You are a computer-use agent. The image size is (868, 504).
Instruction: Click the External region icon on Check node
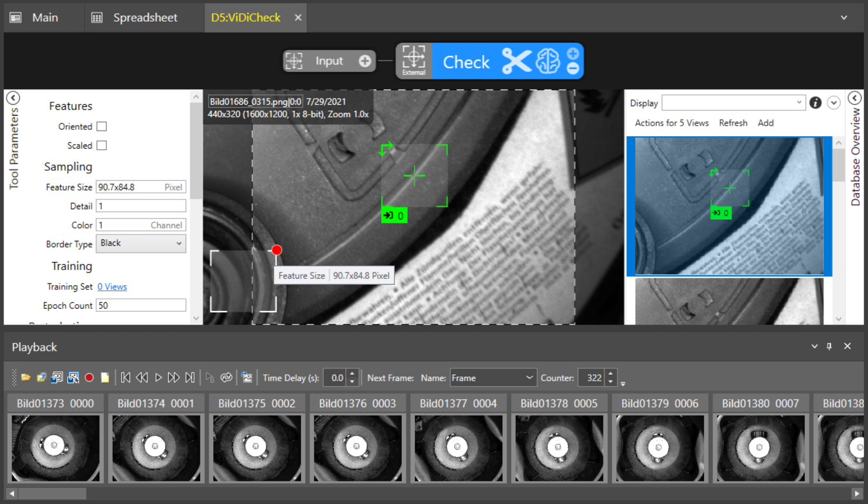(414, 61)
